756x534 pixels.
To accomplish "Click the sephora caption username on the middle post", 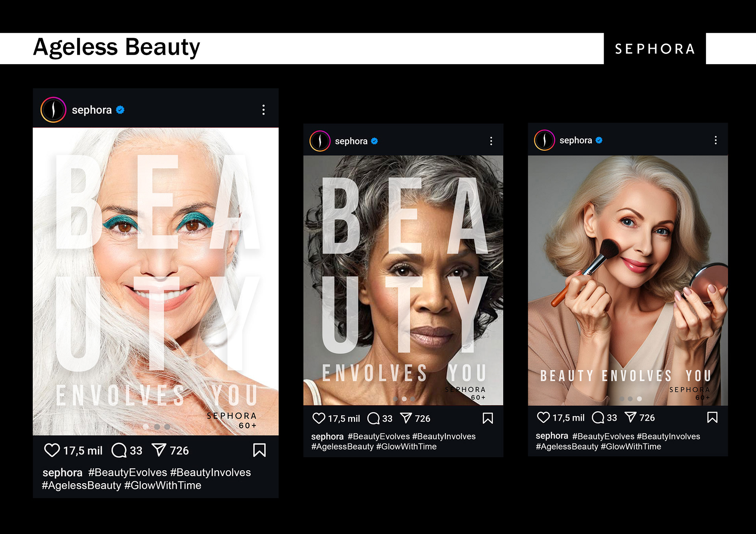I will click(328, 436).
